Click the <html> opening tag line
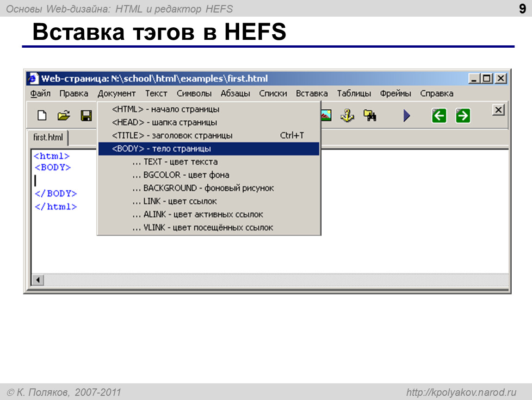 coord(51,156)
